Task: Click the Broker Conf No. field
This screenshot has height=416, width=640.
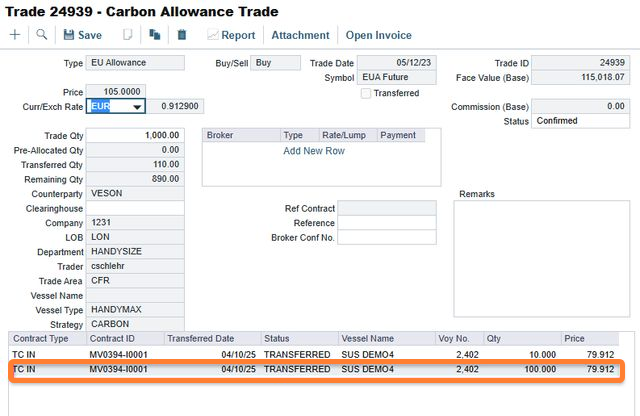Action: (386, 238)
